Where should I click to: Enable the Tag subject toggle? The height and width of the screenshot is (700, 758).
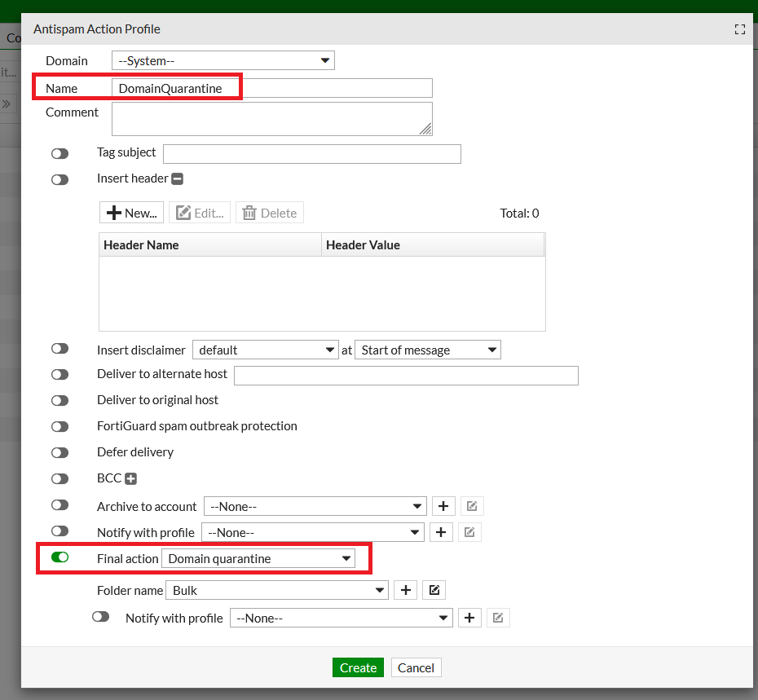click(x=60, y=153)
